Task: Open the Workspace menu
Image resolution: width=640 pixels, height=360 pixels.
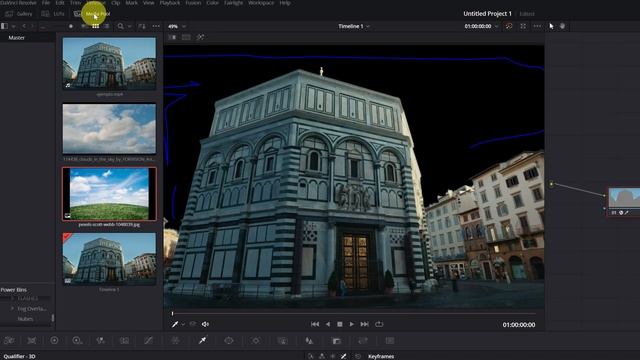Action: [x=261, y=3]
